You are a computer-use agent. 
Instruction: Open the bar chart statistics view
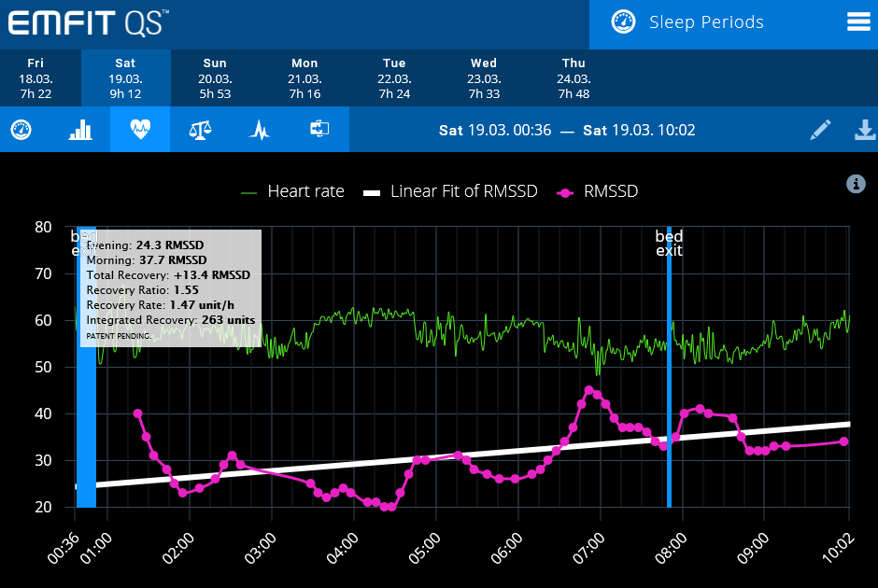[80, 130]
